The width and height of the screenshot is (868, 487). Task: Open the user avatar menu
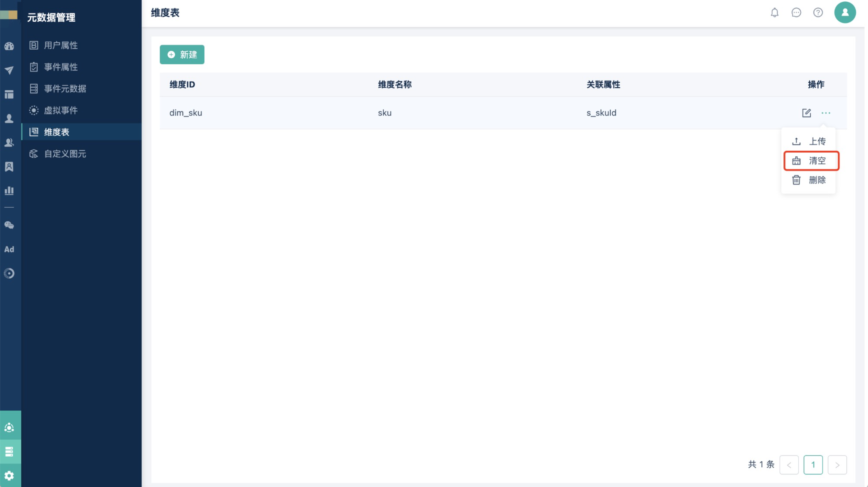tap(845, 13)
